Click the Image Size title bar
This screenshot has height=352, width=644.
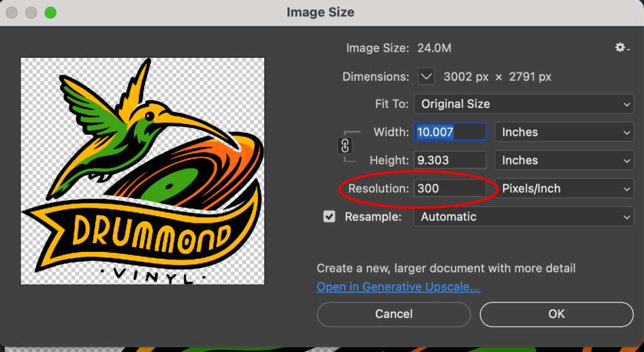[321, 13]
